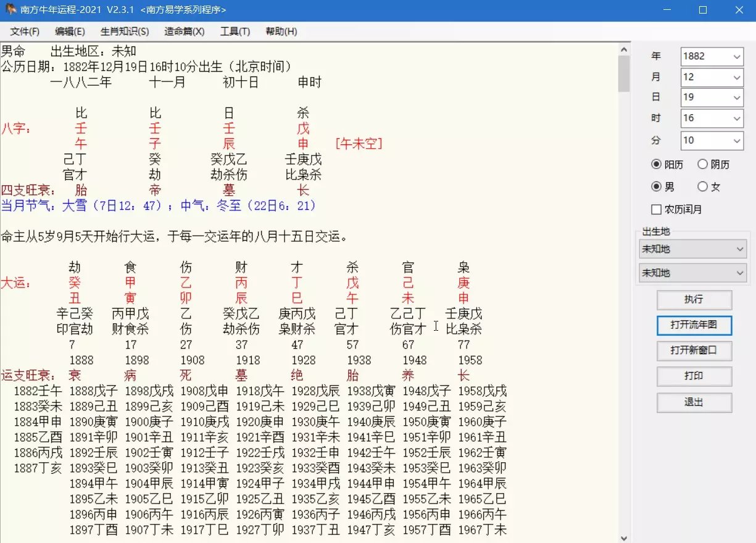This screenshot has width=756, height=543.
Task: Click the 打印 button to print
Action: [x=694, y=376]
